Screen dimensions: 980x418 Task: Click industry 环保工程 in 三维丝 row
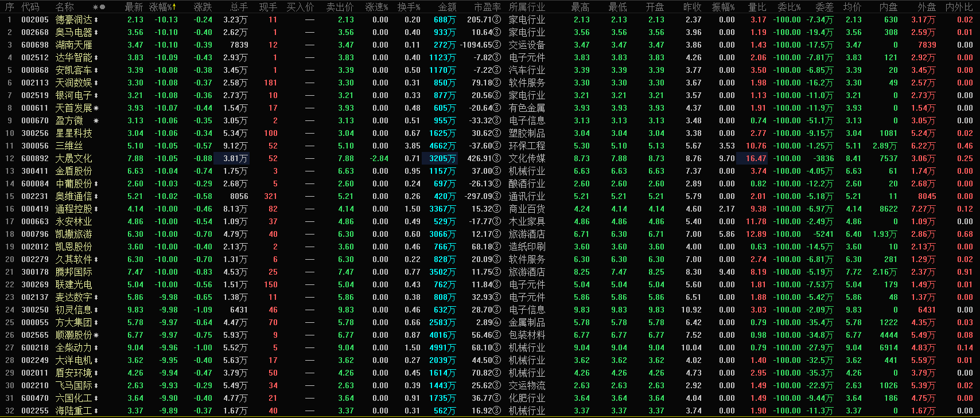click(527, 146)
